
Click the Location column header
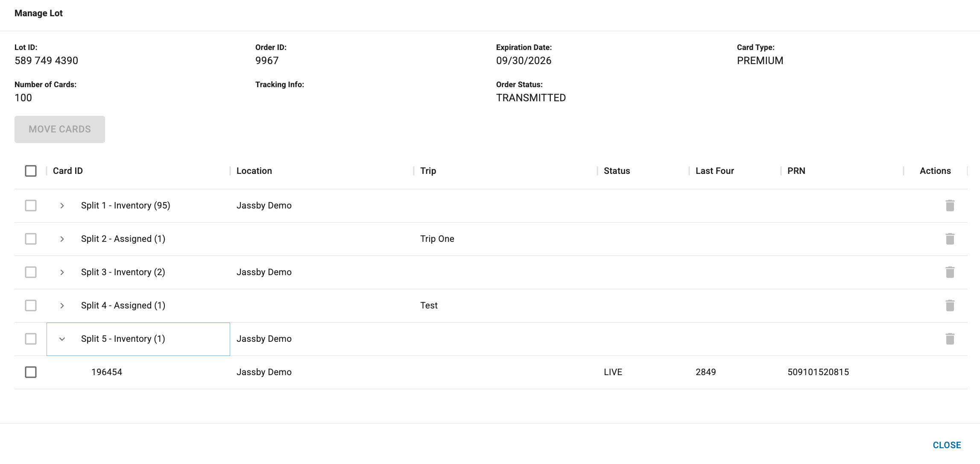point(254,171)
